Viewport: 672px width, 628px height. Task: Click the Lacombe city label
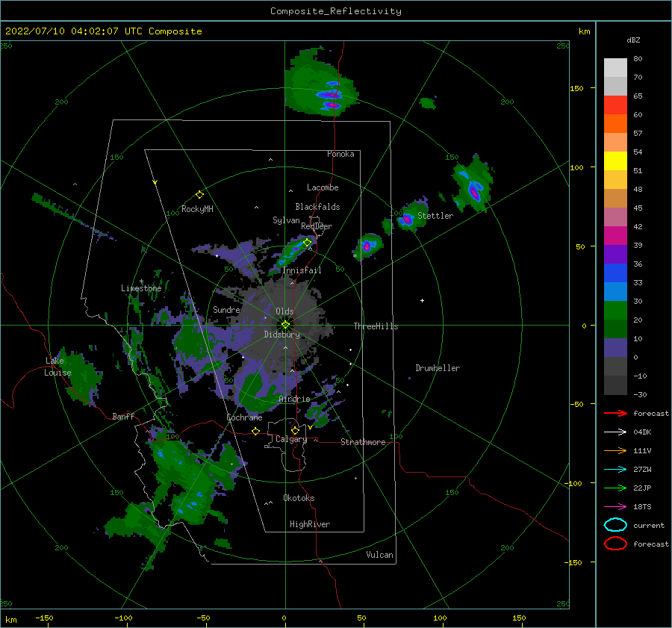pyautogui.click(x=323, y=187)
